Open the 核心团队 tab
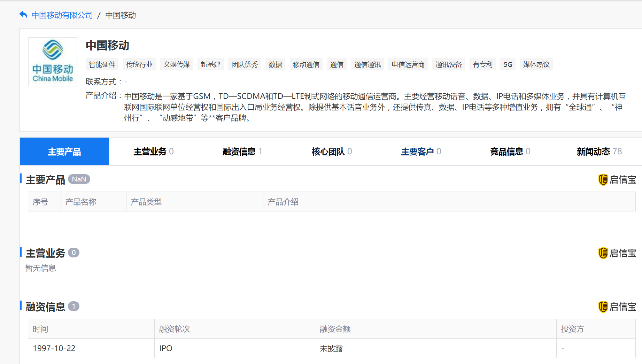Image resolution: width=642 pixels, height=364 pixels. click(x=332, y=152)
